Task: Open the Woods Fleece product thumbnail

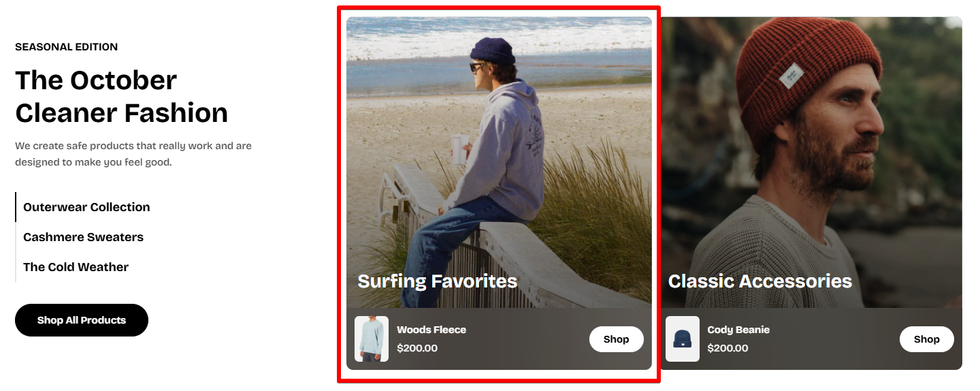Action: [x=372, y=339]
